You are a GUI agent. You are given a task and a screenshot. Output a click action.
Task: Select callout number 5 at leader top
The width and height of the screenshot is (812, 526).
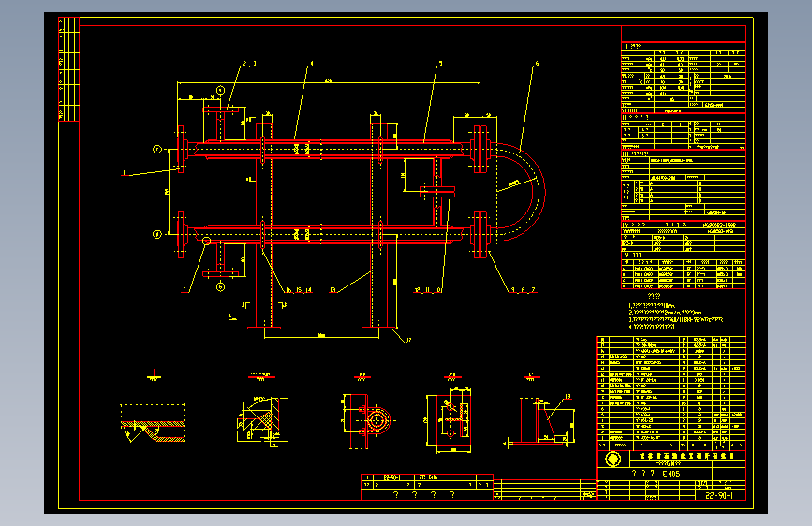coord(441,64)
